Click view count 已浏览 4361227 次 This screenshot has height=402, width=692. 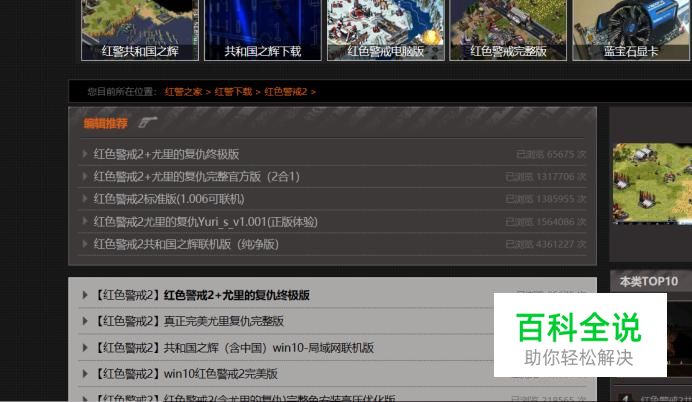point(546,244)
